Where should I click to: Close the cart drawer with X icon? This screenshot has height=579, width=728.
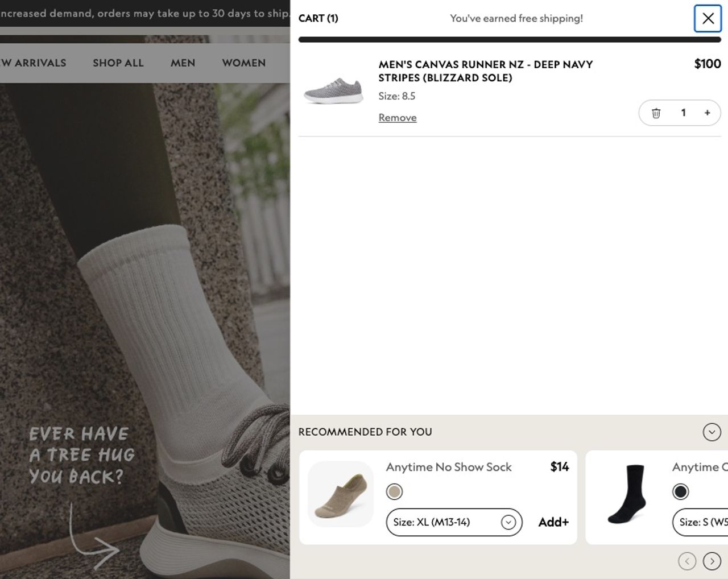[708, 18]
